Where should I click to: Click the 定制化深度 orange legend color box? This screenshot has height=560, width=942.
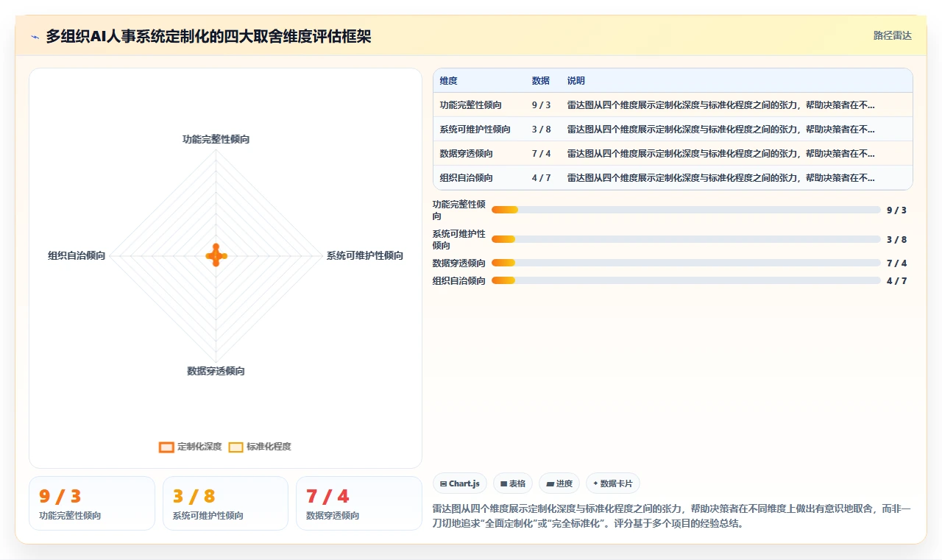[166, 447]
